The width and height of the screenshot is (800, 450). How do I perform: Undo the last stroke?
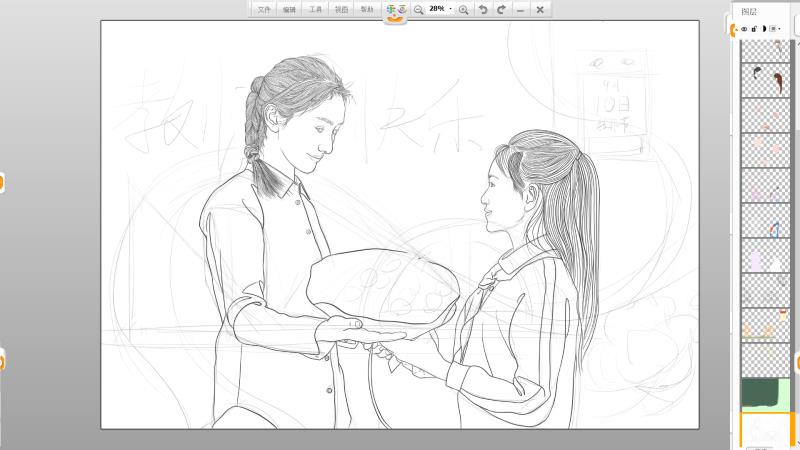tap(483, 9)
